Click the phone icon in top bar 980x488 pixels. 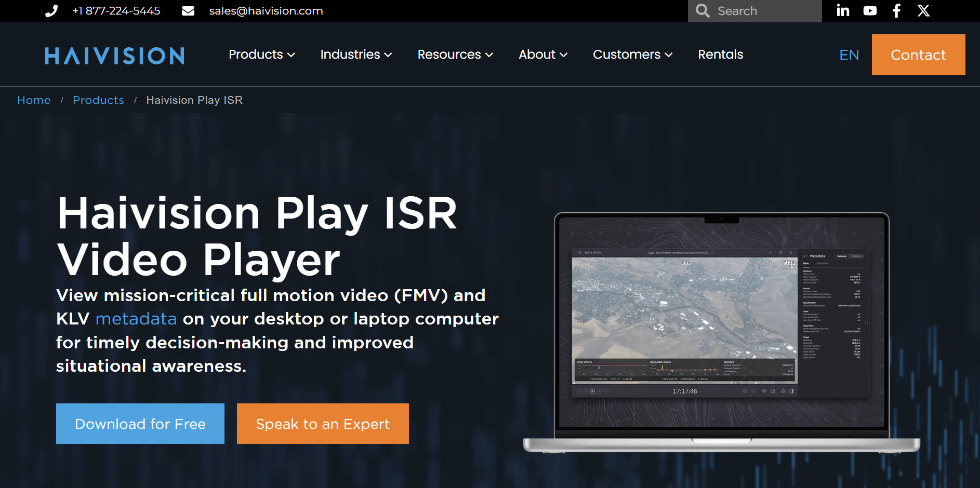tap(51, 11)
